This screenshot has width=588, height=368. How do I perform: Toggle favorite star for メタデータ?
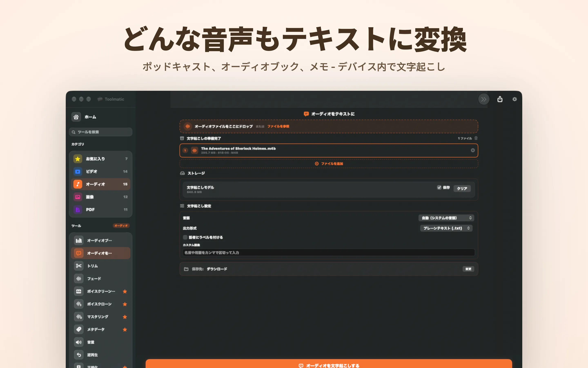[x=125, y=329]
